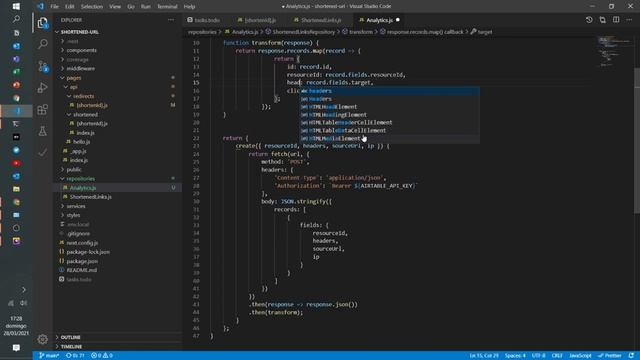Expand the components folder
The image size is (640, 360).
pyautogui.click(x=81, y=50)
